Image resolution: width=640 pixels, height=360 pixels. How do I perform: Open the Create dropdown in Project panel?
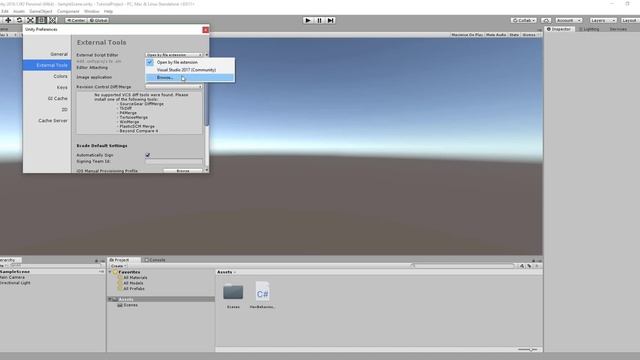tap(118, 266)
